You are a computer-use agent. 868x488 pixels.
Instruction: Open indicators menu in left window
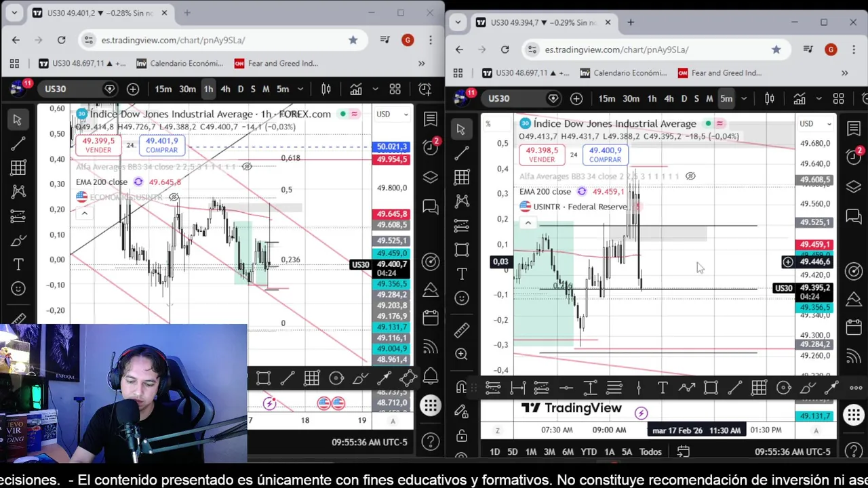356,89
